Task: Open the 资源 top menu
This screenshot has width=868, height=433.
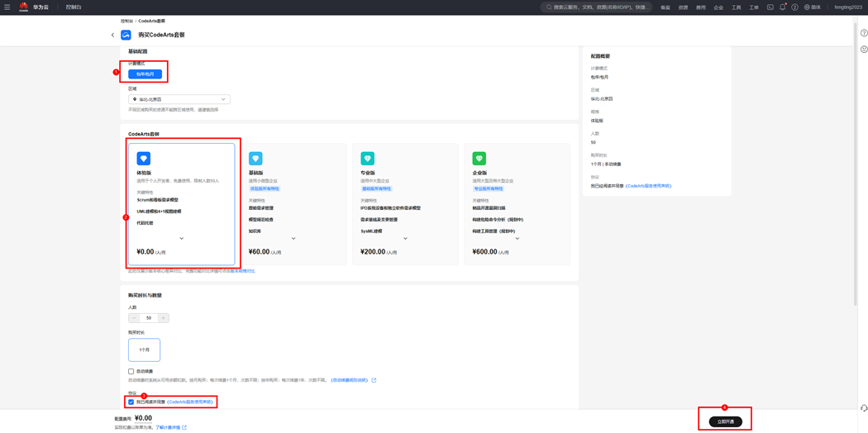Action: click(683, 7)
